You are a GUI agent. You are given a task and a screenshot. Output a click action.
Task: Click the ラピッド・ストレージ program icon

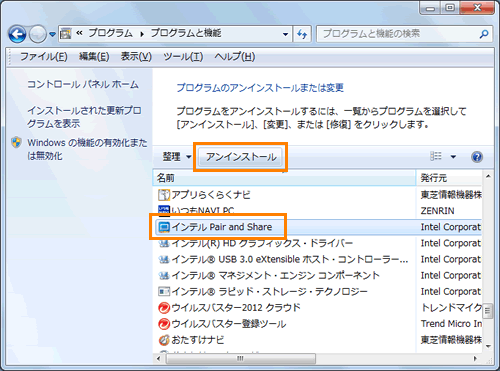tap(164, 292)
